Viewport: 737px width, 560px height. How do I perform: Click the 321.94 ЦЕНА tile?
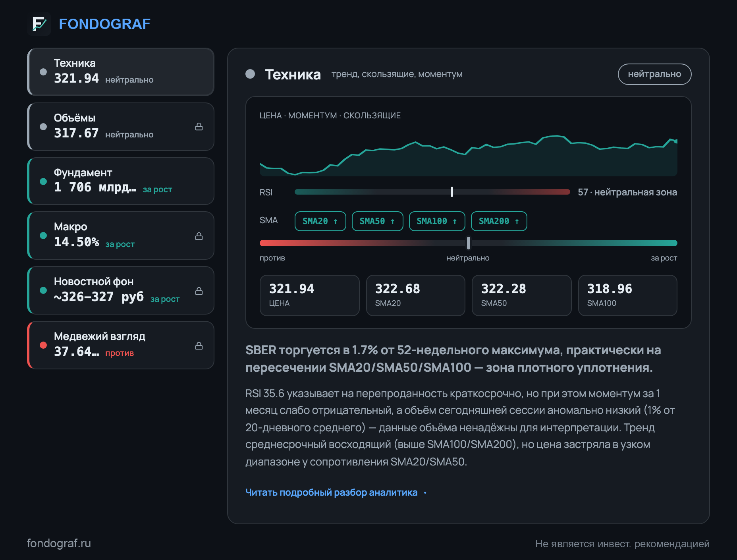pyautogui.click(x=309, y=295)
